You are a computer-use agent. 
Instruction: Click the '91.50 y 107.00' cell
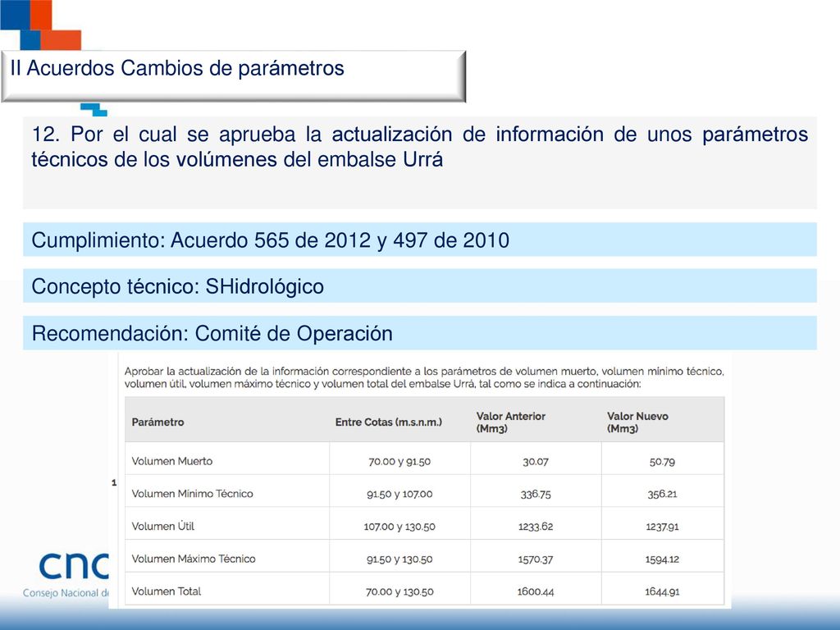[399, 494]
